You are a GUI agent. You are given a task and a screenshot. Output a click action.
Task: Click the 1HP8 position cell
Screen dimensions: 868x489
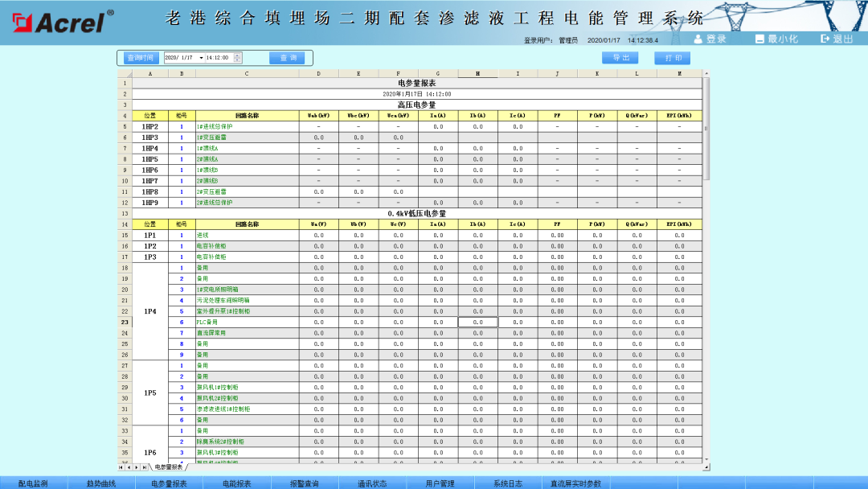[x=150, y=192]
